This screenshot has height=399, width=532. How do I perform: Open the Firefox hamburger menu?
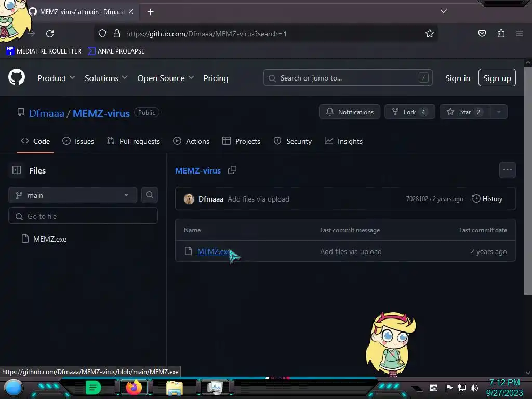(519, 33)
